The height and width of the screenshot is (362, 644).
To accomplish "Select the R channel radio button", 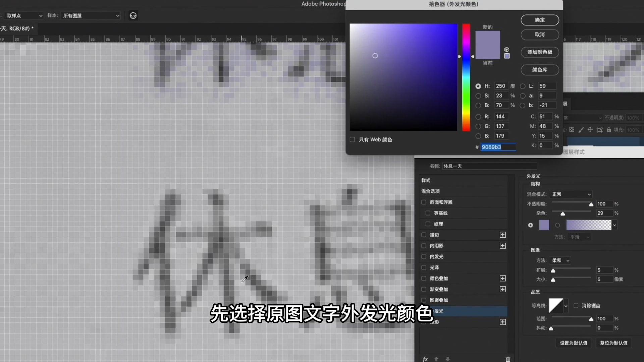I will coord(478,117).
